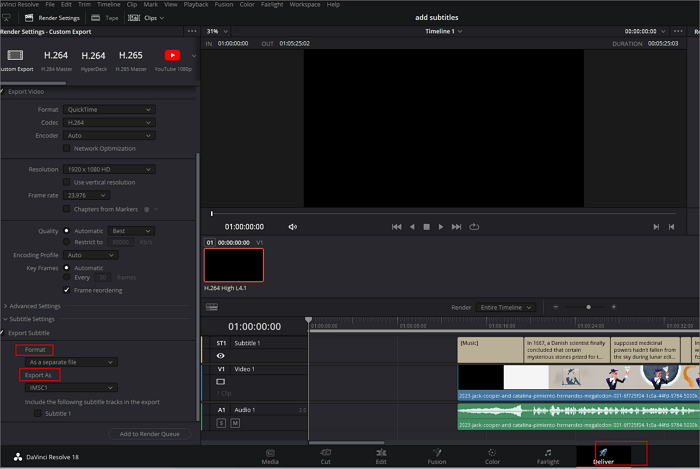Solo the Audio 1 track
This screenshot has height=469, width=700.
coord(221,423)
